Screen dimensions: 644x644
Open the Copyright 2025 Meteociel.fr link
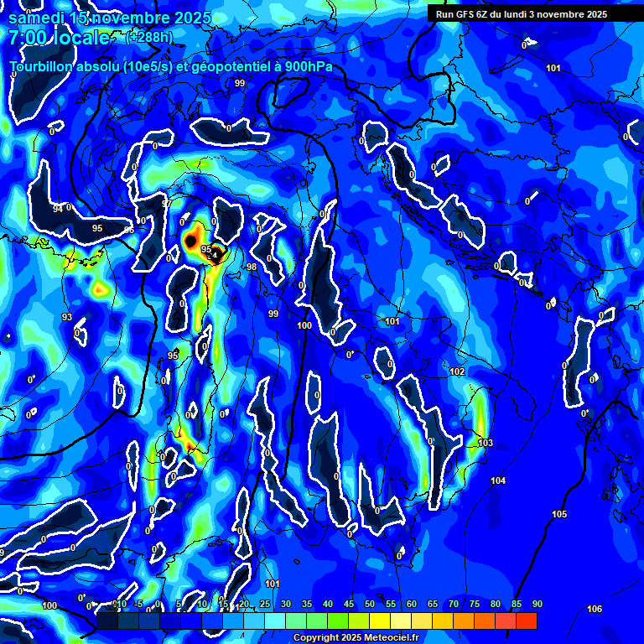point(356,637)
